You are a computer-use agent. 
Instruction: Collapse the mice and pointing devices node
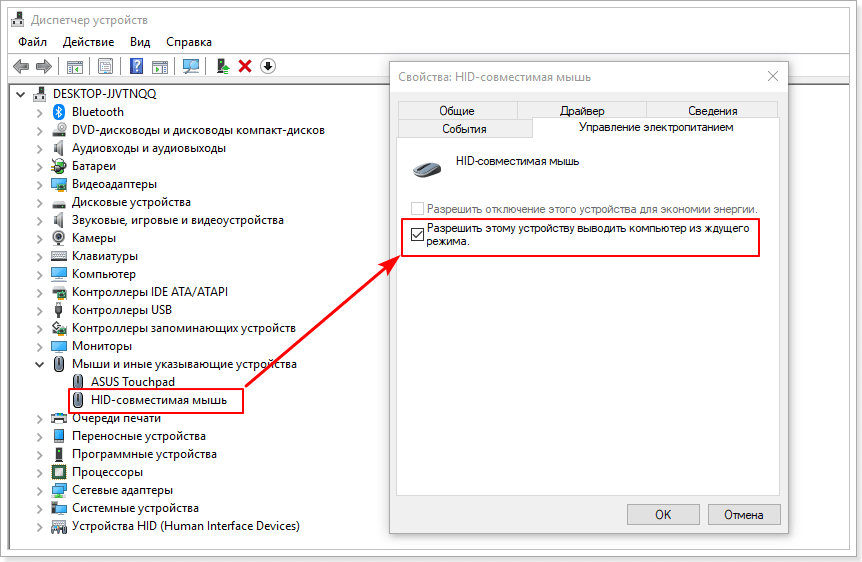coord(40,364)
